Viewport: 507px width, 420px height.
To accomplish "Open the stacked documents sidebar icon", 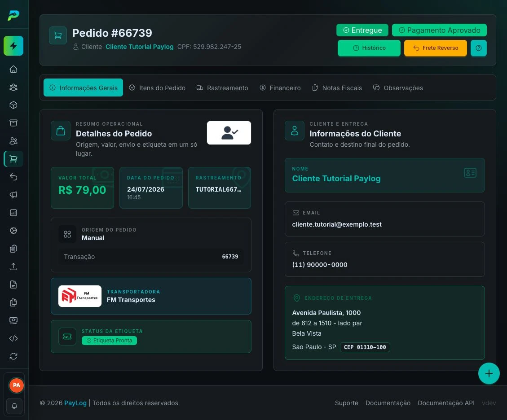I will pyautogui.click(x=13, y=302).
